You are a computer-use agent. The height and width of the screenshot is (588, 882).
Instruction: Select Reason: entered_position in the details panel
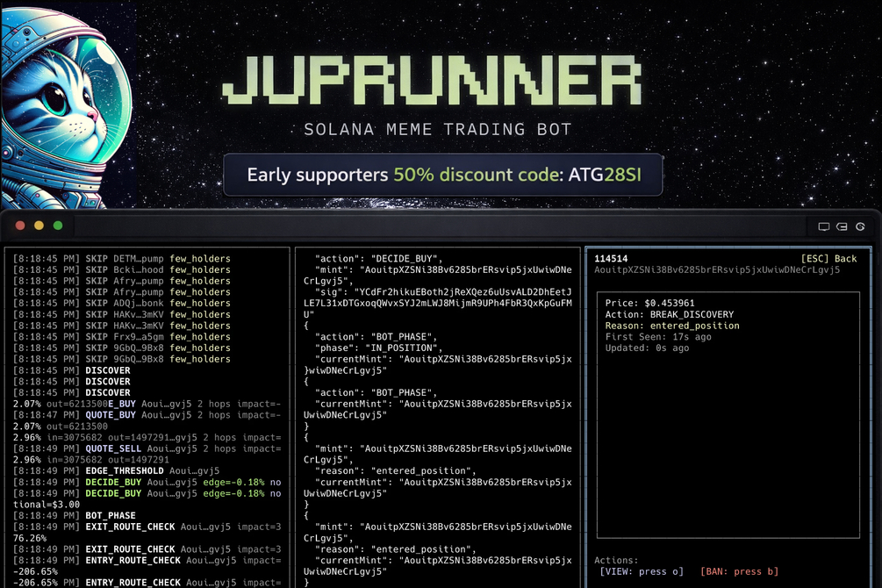(672, 326)
